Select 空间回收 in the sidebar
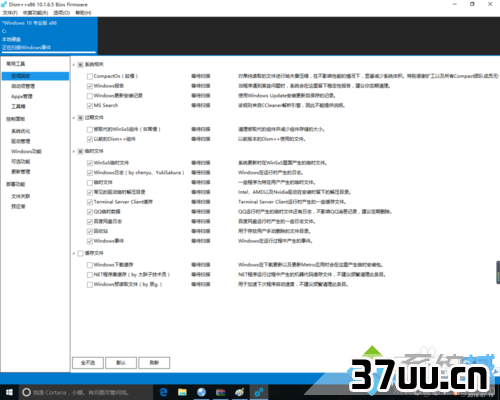The width and height of the screenshot is (500, 400). point(35,76)
